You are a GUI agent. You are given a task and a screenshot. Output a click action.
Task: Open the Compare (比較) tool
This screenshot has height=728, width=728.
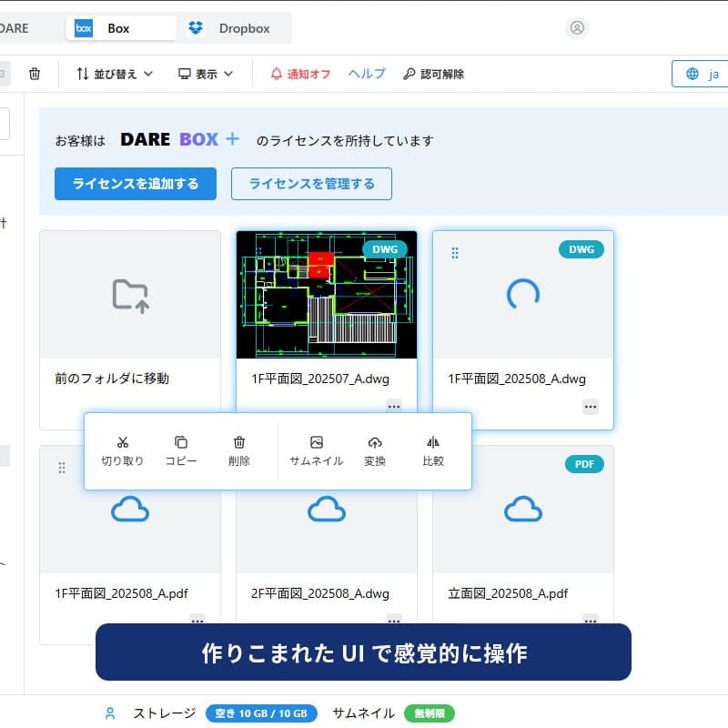[x=433, y=450]
